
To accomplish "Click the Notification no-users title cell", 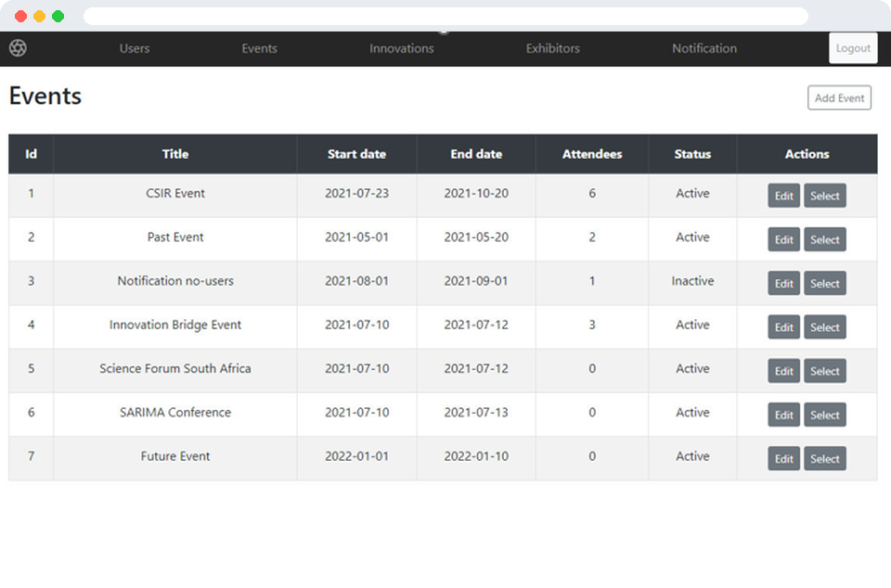I will coord(175,281).
